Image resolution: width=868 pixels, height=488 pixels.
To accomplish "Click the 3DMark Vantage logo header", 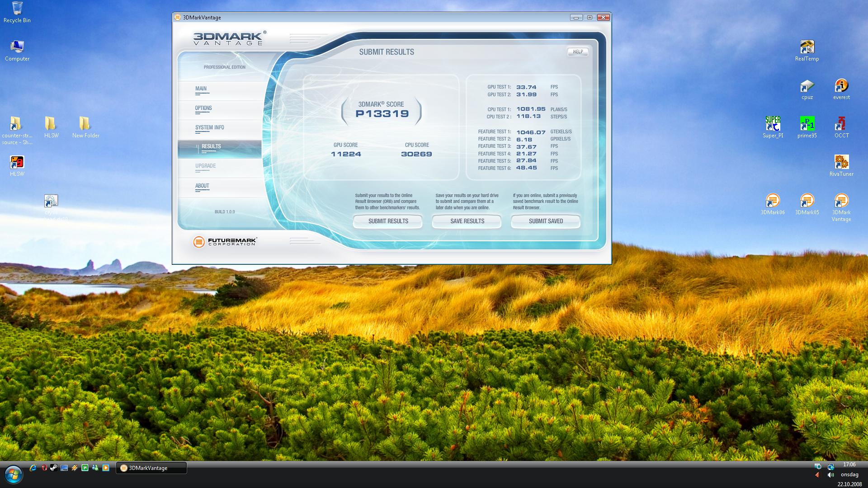I will point(229,38).
